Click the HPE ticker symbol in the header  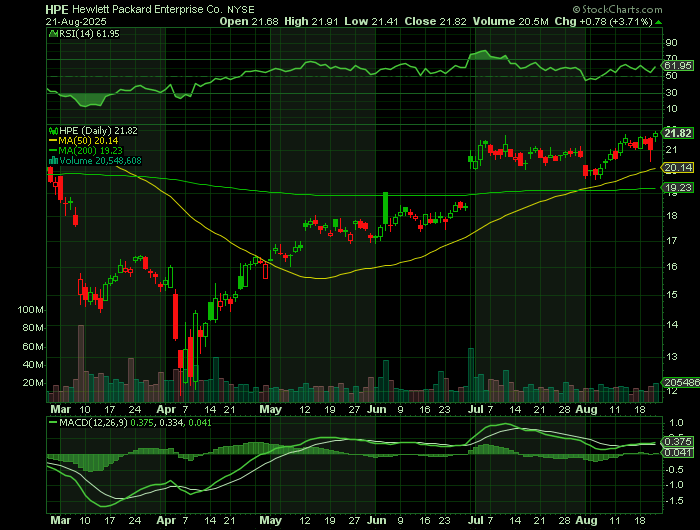pos(57,9)
